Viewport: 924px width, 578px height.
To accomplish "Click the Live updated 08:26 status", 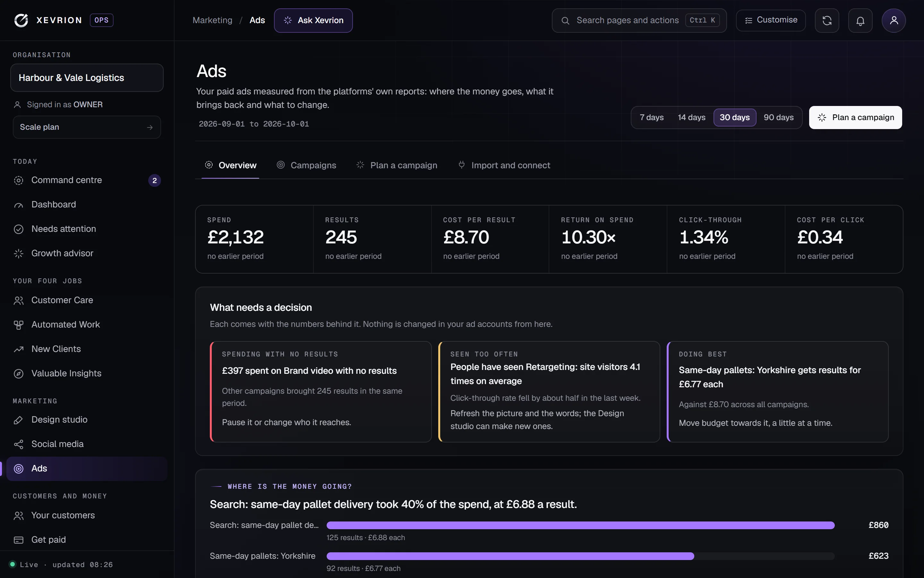I will pos(61,565).
